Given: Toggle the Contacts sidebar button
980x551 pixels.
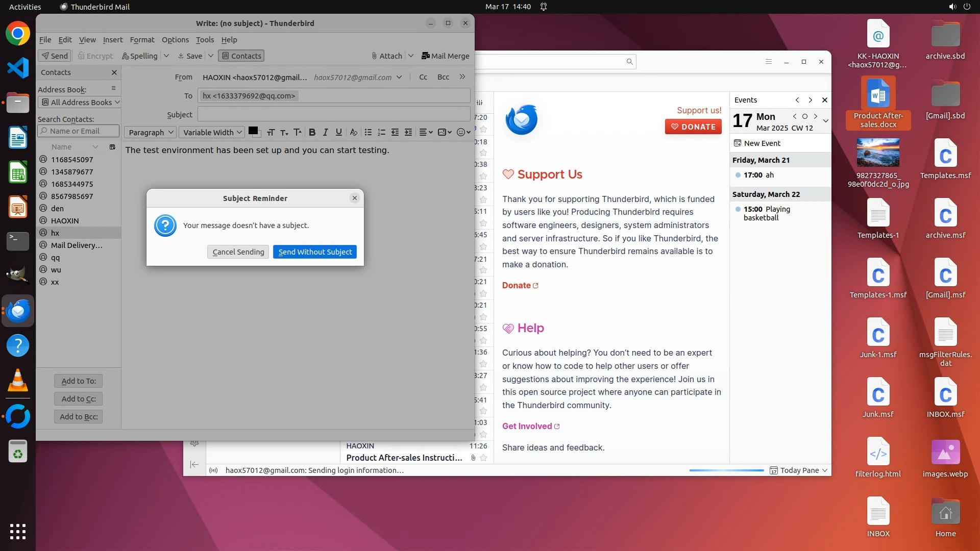Looking at the screenshot, I should pyautogui.click(x=241, y=56).
